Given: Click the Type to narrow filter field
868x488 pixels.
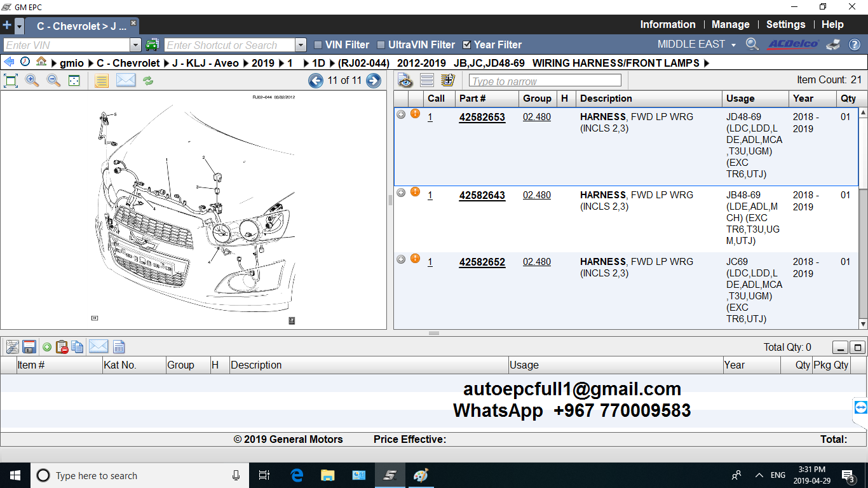Looking at the screenshot, I should tap(545, 81).
